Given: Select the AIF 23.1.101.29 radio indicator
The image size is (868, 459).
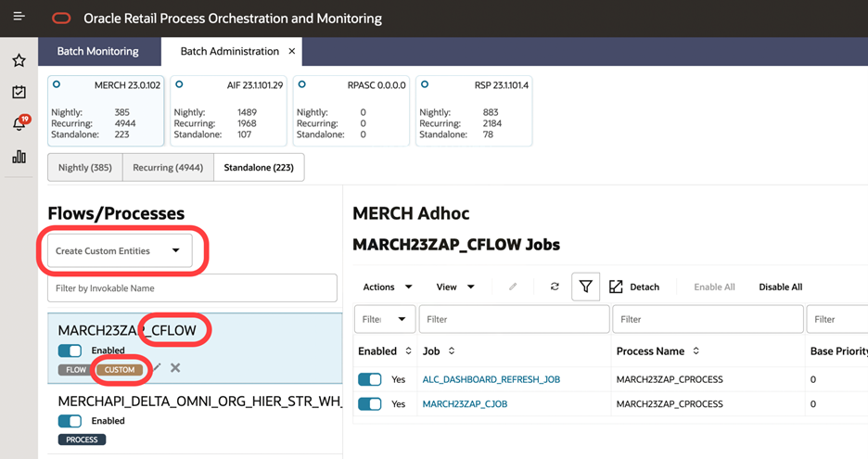Looking at the screenshot, I should click(x=179, y=84).
